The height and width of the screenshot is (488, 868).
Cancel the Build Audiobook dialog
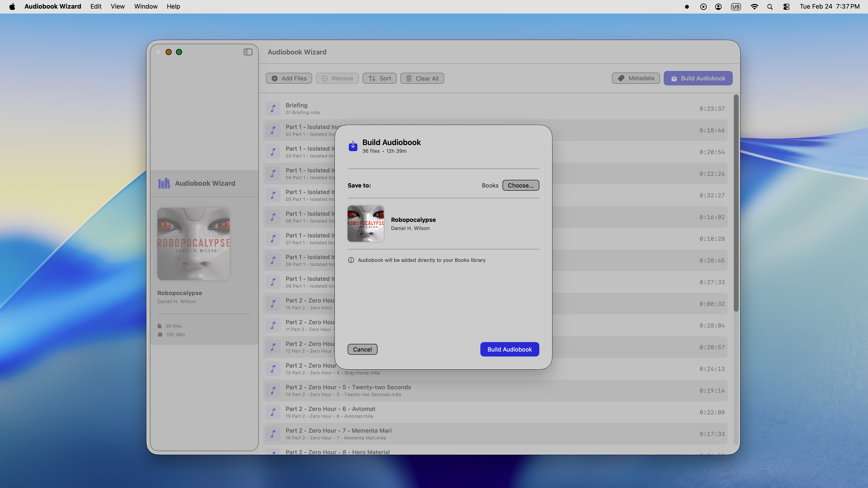362,349
